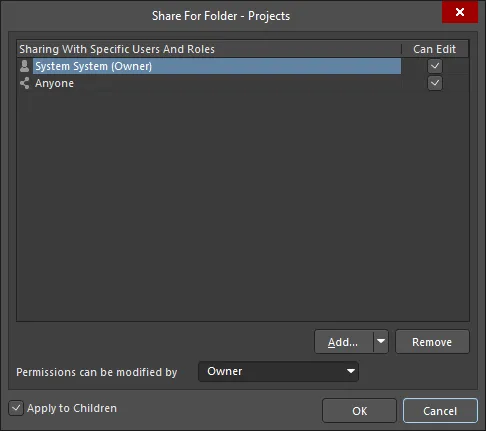Open the Add button dropdown arrow
Viewport: 486px width, 431px height.
pos(381,341)
